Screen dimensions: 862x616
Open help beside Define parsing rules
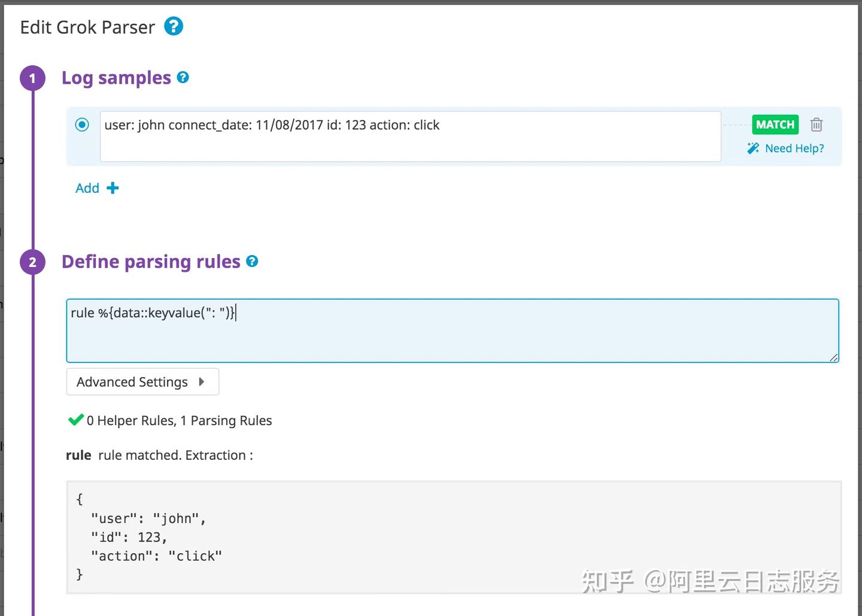click(252, 261)
